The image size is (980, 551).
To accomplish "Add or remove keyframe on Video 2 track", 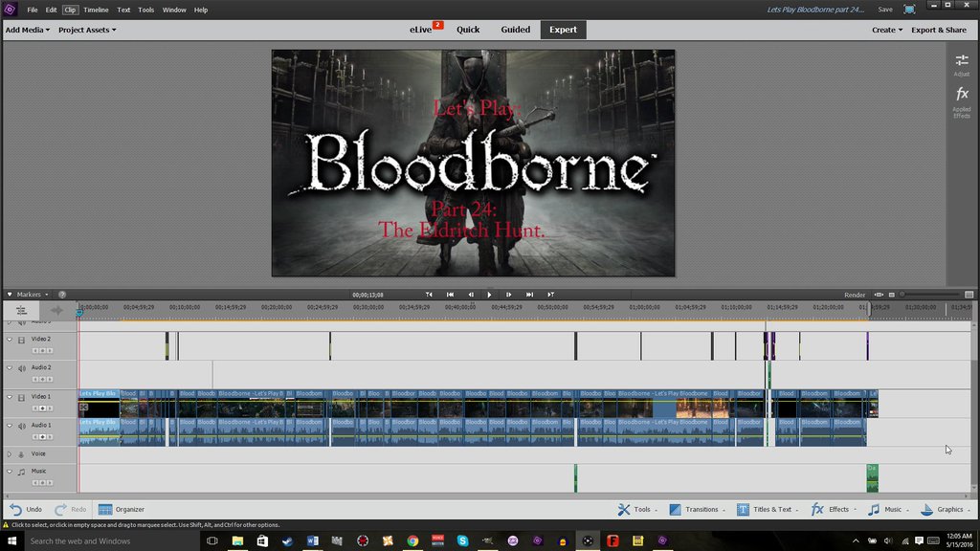I will coord(42,351).
